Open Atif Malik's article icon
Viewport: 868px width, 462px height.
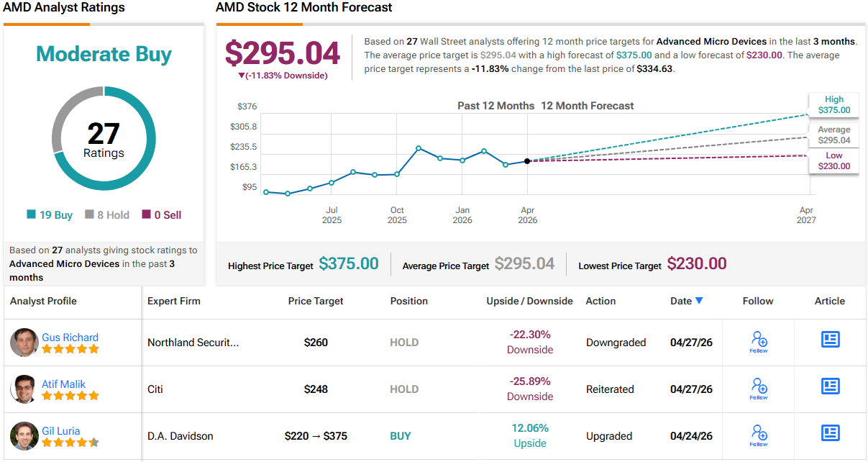click(830, 386)
